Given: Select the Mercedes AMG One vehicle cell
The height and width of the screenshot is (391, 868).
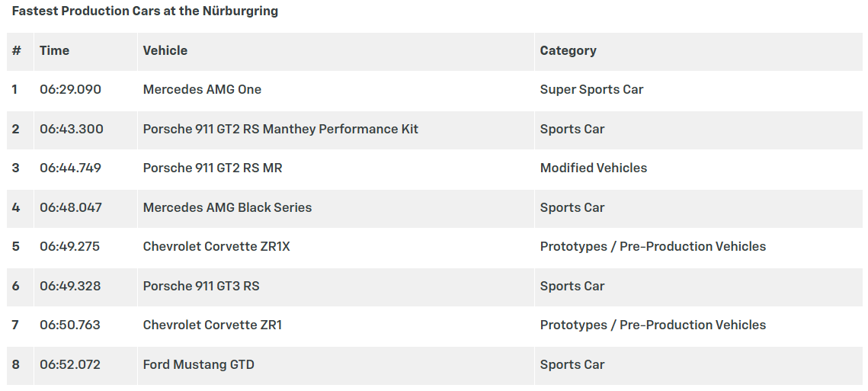Looking at the screenshot, I should pyautogui.click(x=202, y=90).
